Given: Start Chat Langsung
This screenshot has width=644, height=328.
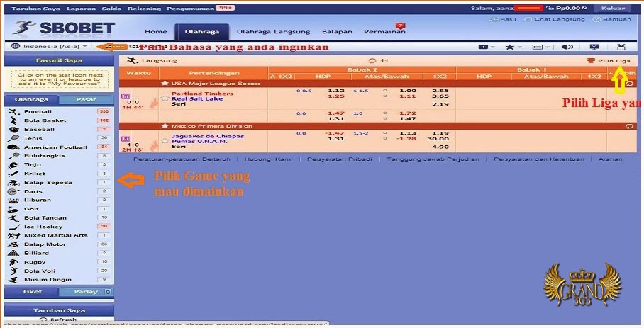Looking at the screenshot, I should pyautogui.click(x=555, y=19).
